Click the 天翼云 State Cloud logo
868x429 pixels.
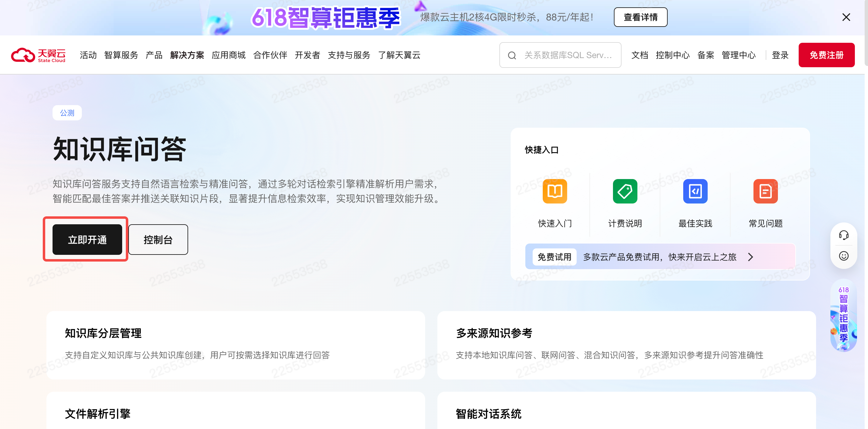click(38, 55)
